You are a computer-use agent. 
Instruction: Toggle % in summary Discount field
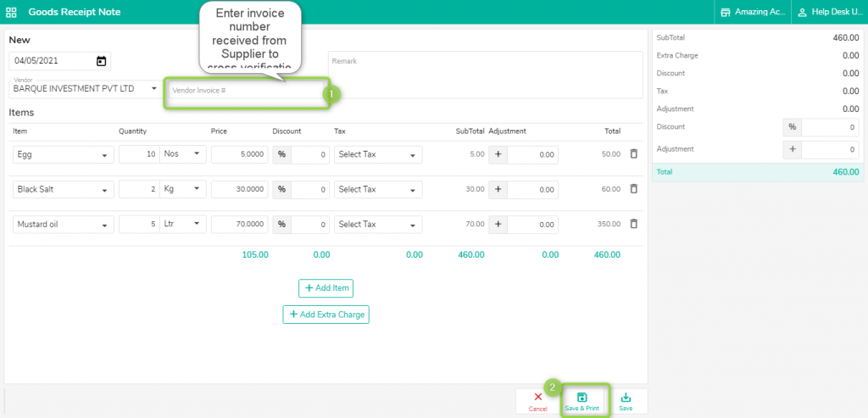tap(793, 127)
